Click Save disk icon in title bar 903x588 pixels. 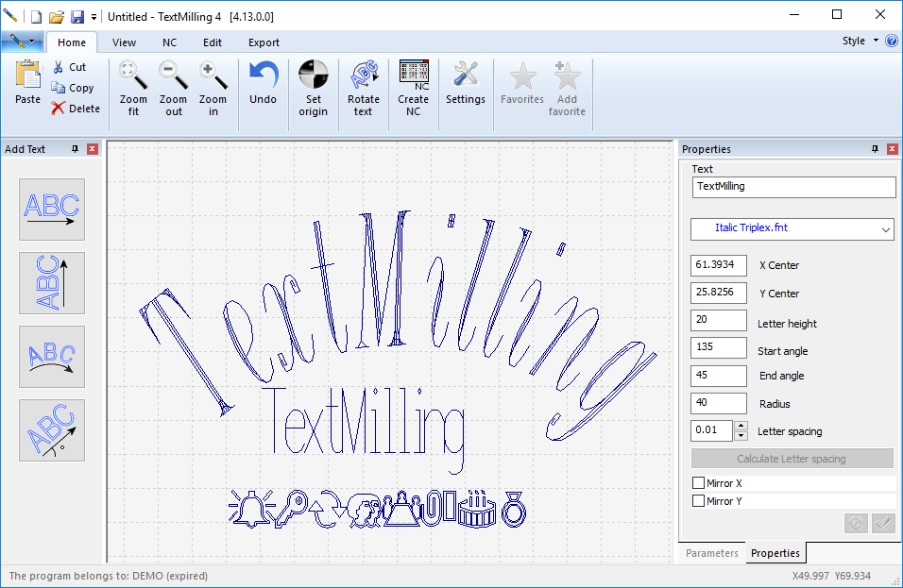click(77, 17)
